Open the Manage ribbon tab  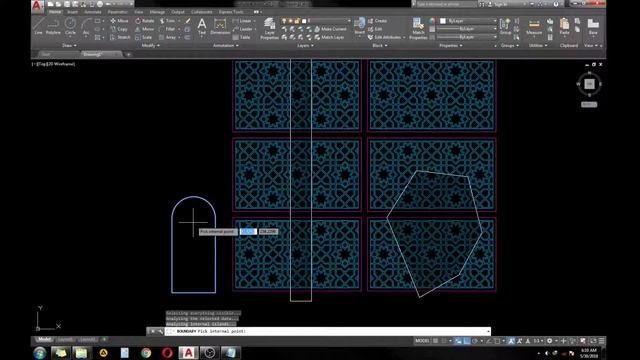point(157,12)
